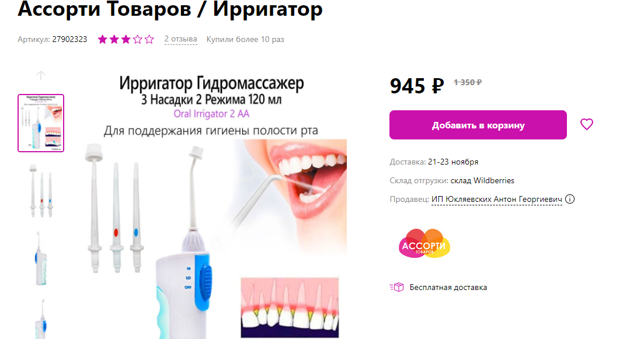Select the first selected product thumbnail

click(41, 123)
